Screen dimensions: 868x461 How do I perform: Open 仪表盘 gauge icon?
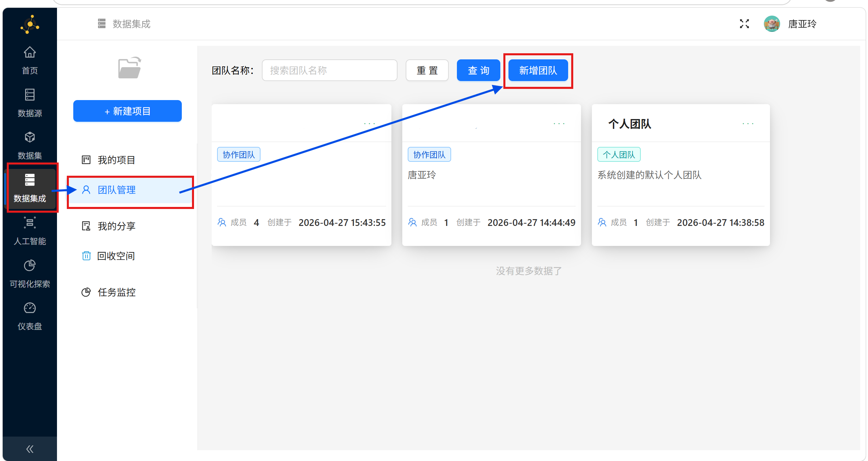click(30, 308)
